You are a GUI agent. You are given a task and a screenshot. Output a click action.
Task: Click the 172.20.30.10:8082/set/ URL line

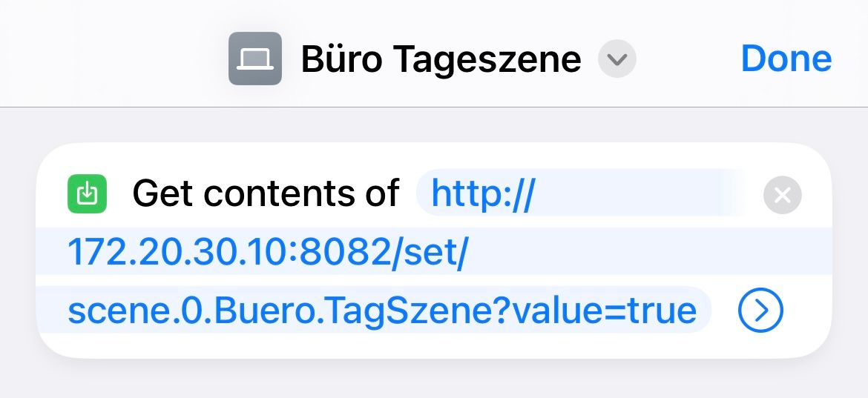tap(268, 251)
